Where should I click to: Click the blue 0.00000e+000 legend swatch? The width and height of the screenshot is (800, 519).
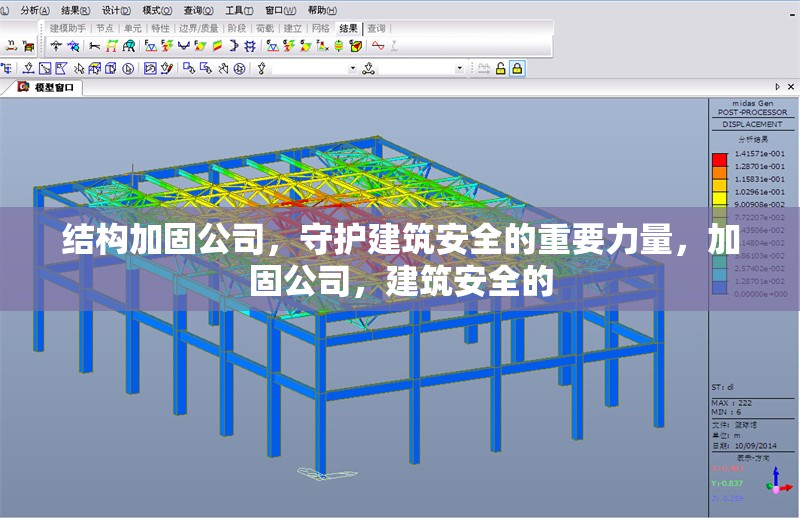719,288
